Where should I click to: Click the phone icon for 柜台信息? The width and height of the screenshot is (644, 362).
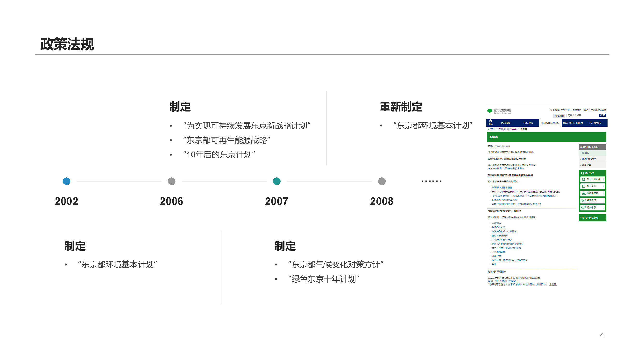[x=583, y=207]
